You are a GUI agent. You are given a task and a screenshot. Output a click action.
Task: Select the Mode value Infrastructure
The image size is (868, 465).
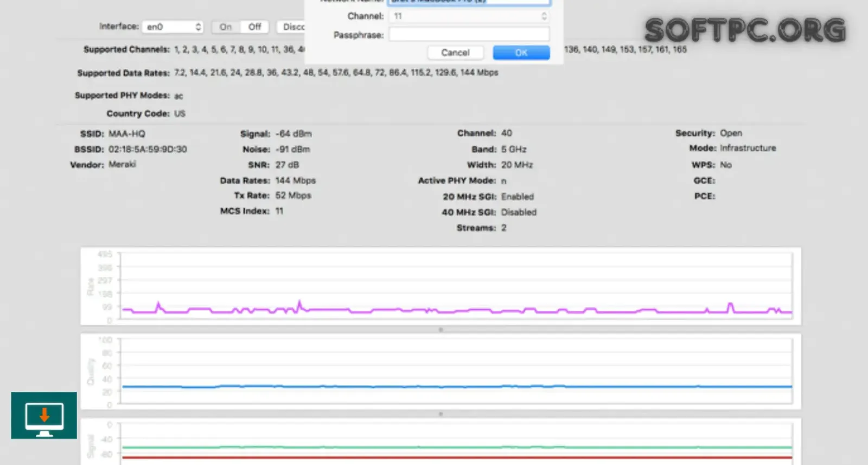748,148
